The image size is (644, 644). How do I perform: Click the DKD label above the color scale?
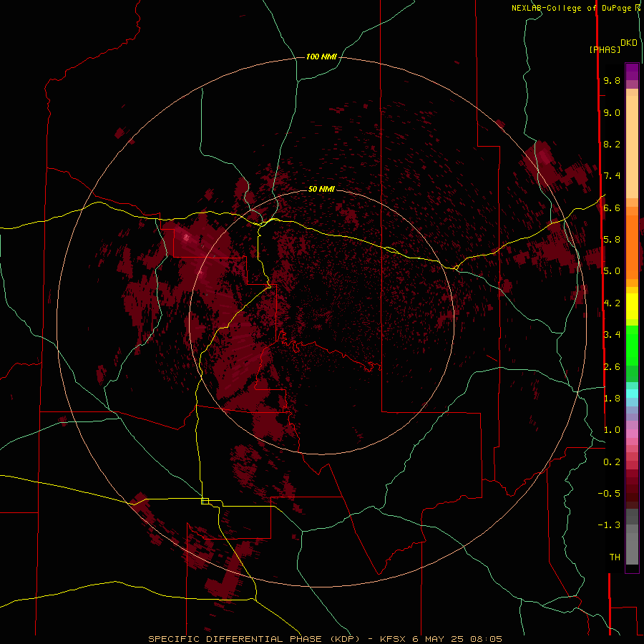tap(629, 43)
